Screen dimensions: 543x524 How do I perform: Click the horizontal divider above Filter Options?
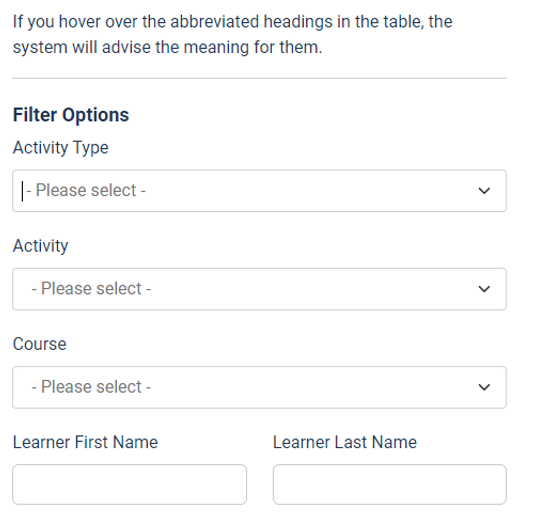259,78
